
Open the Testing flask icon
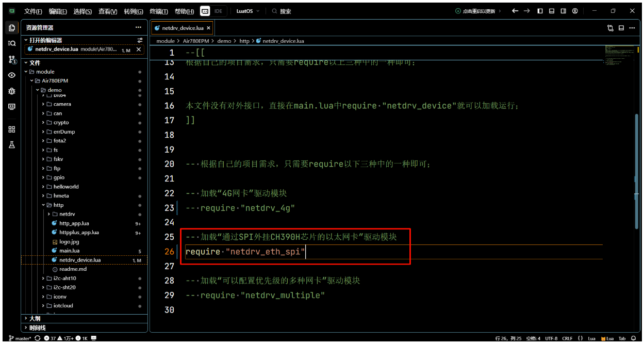(x=12, y=145)
